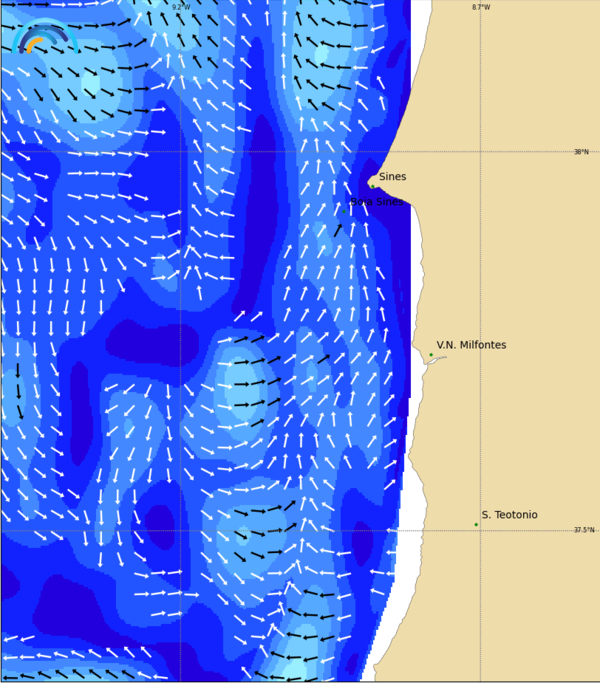Screen dimensions: 600x683
Task: Click the river inlet beside V.N. Milfontes marker
Action: pyautogui.click(x=435, y=360)
